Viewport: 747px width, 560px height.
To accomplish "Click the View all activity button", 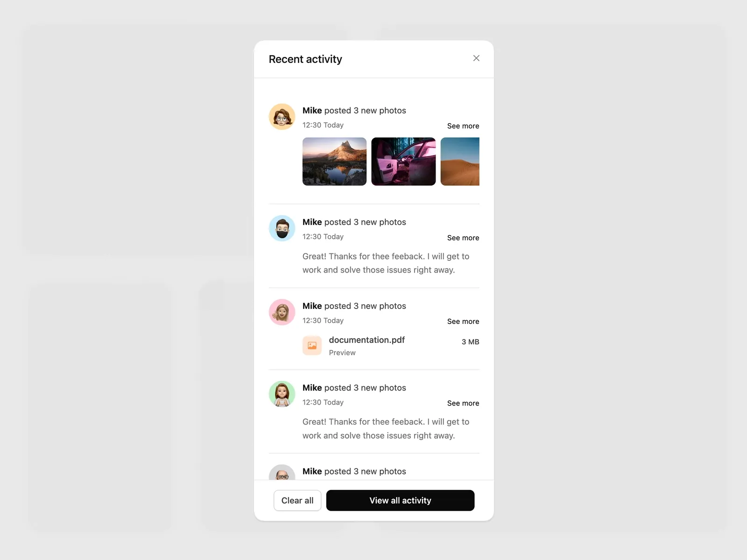I will [400, 500].
